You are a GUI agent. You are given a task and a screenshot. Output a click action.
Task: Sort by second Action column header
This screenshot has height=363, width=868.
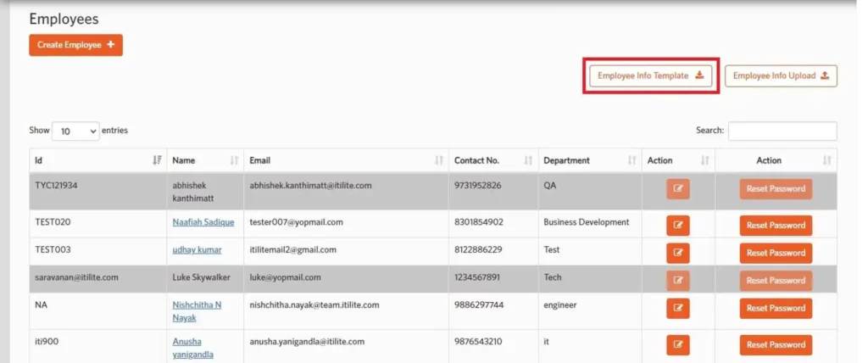pyautogui.click(x=776, y=160)
